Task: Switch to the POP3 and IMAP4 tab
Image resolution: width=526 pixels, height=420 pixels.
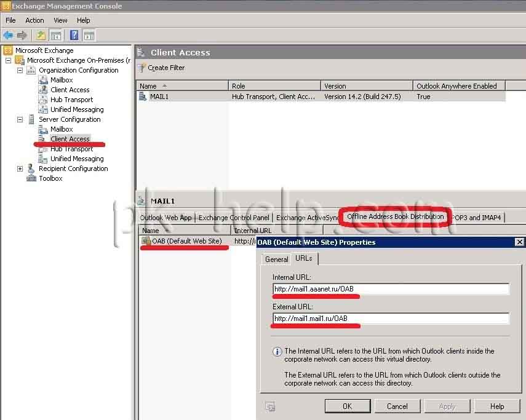Action: coord(477,218)
